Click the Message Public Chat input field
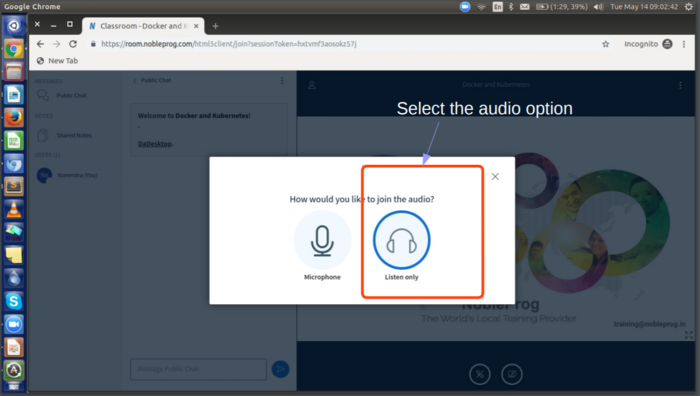The image size is (700, 396). click(198, 369)
